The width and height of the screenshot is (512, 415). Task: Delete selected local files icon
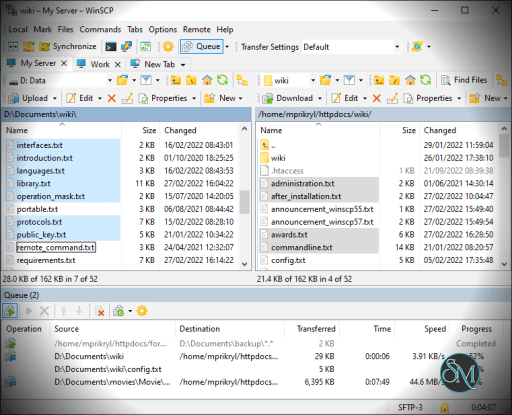[x=112, y=98]
